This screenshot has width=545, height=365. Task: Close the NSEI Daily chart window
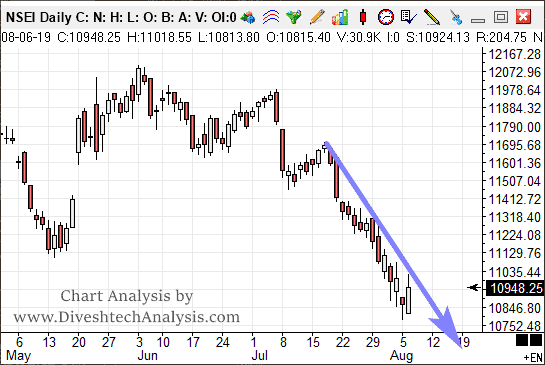point(523,17)
